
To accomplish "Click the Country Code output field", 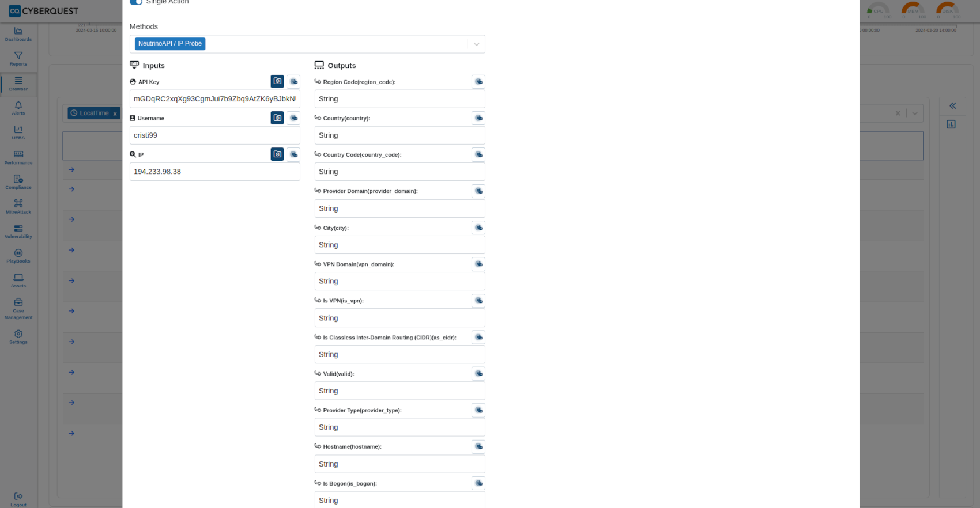I will pos(400,172).
